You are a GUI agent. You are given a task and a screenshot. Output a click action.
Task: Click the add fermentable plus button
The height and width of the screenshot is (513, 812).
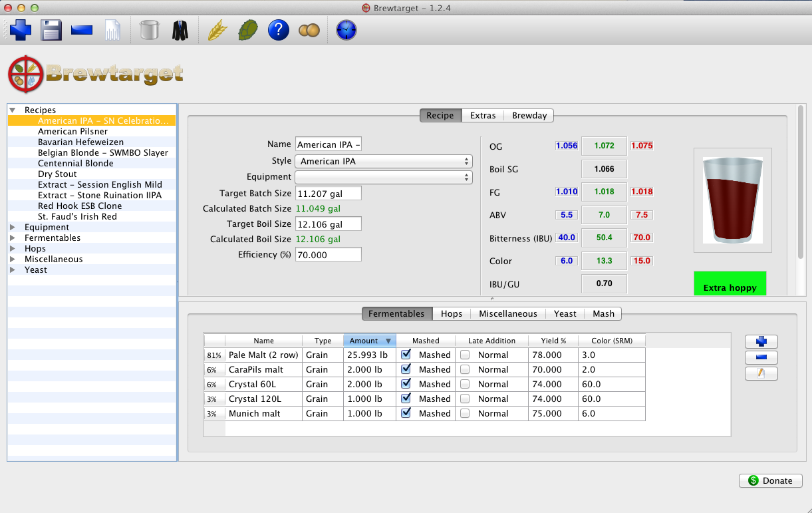(x=761, y=341)
